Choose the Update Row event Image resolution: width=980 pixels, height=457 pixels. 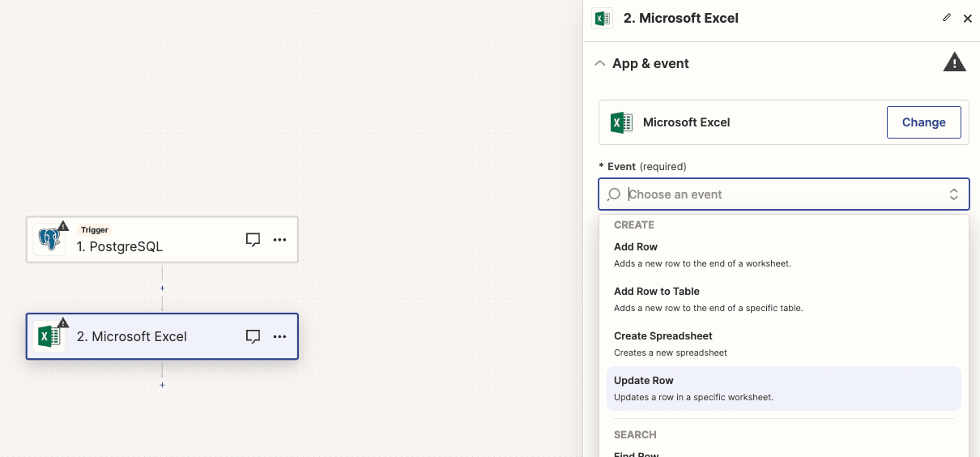point(644,381)
